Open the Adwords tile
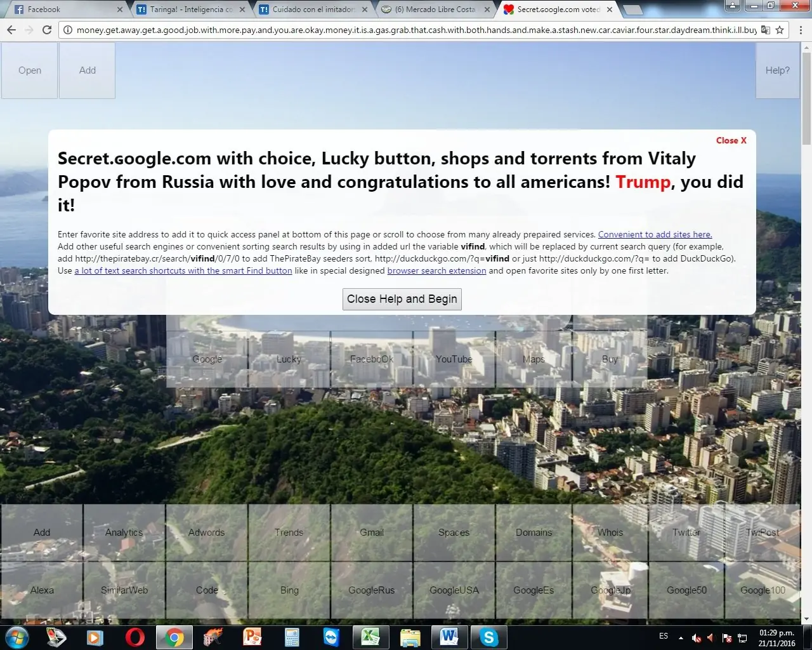 point(207,533)
